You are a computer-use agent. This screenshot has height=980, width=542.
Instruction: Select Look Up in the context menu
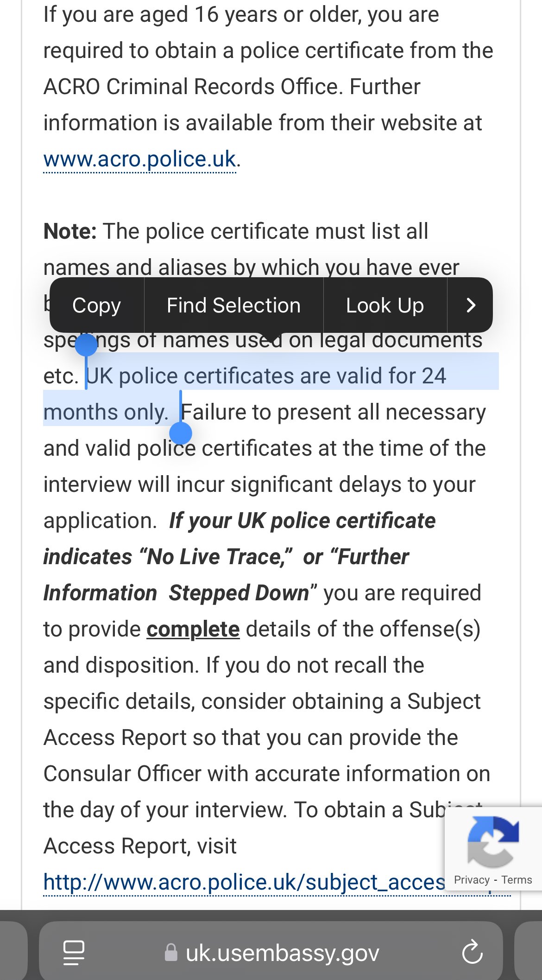[x=384, y=305]
